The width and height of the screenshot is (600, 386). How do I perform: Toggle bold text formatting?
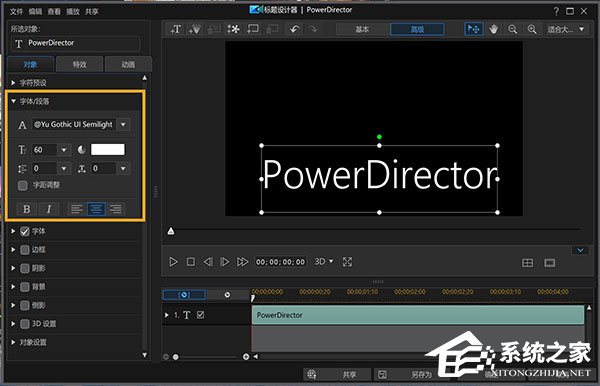click(26, 209)
